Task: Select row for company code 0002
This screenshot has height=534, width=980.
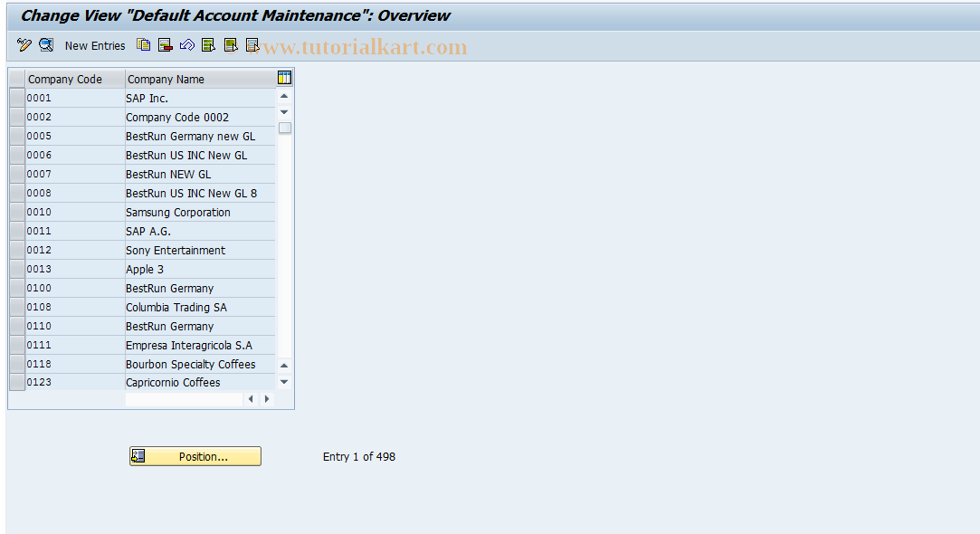Action: tap(17, 117)
